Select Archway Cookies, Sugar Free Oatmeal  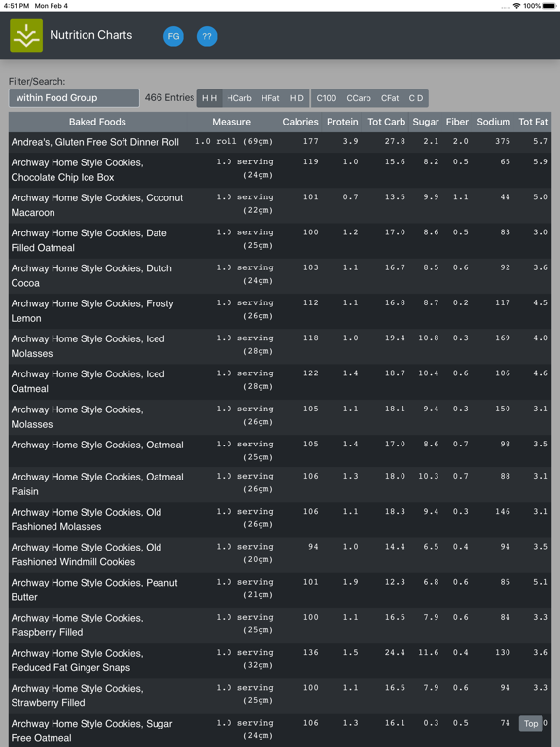(x=280, y=730)
